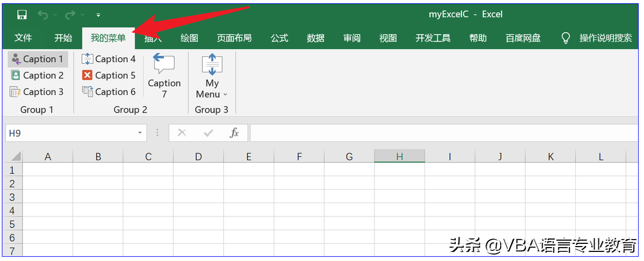644x261 pixels.
Task: Select column L header
Action: pos(601,156)
